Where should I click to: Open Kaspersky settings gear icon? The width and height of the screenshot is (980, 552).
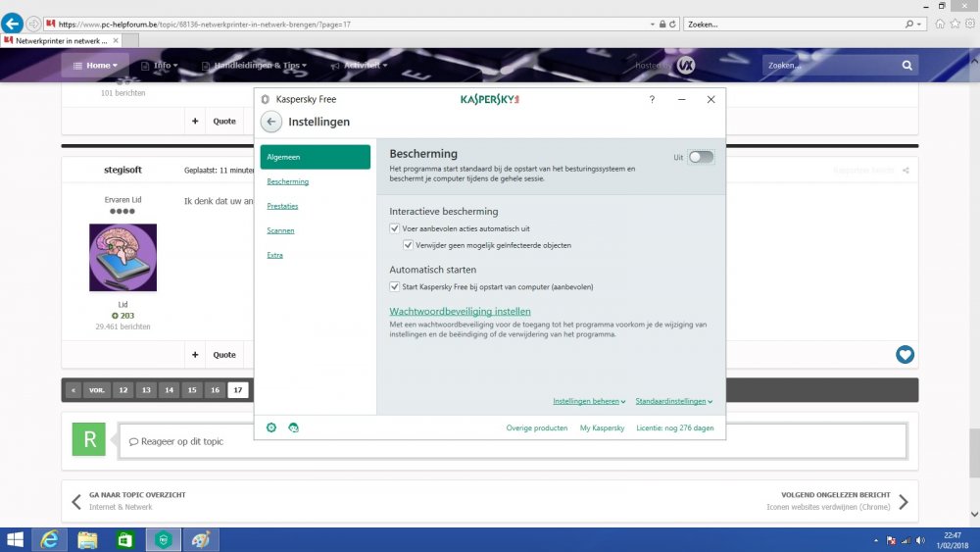tap(271, 427)
